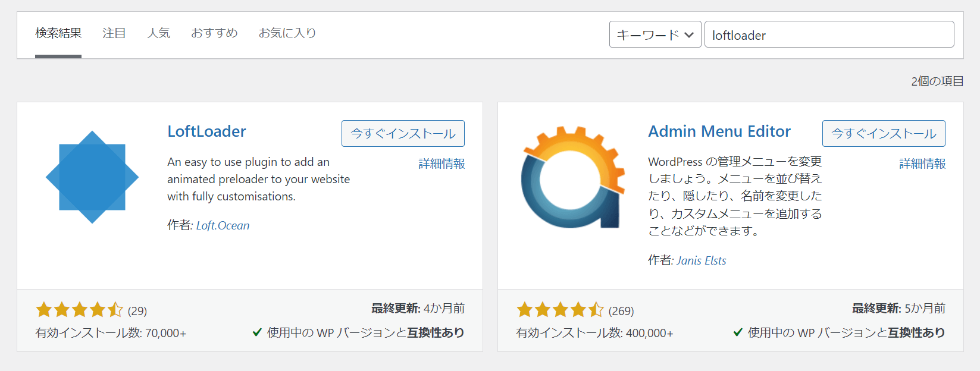Open the お気に入り tab
Image resolution: width=980 pixels, height=371 pixels.
click(x=287, y=33)
